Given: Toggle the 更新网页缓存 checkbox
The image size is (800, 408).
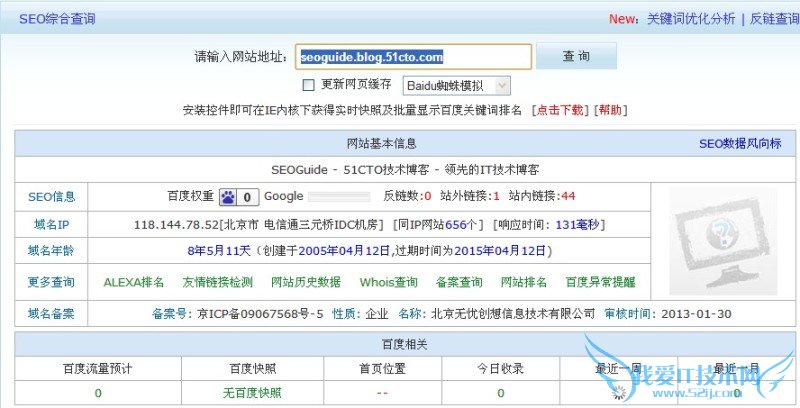Looking at the screenshot, I should point(308,85).
